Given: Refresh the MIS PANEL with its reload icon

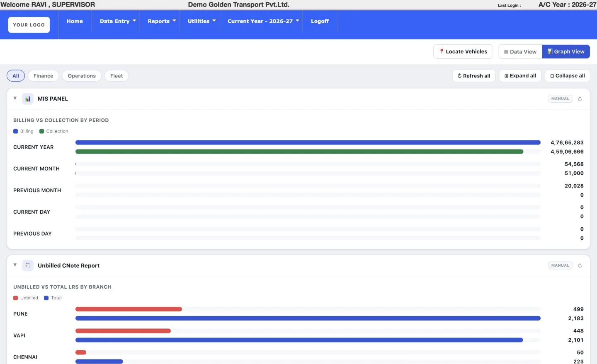Looking at the screenshot, I should (x=580, y=99).
